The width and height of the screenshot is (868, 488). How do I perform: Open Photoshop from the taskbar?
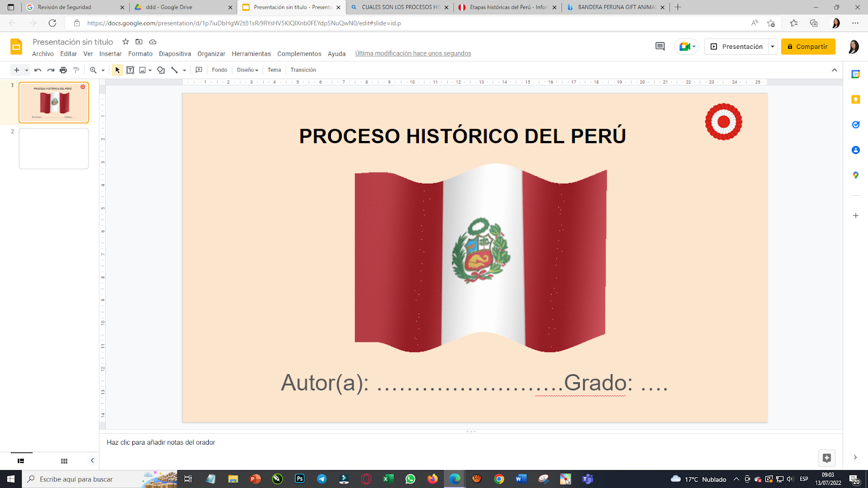click(x=299, y=479)
